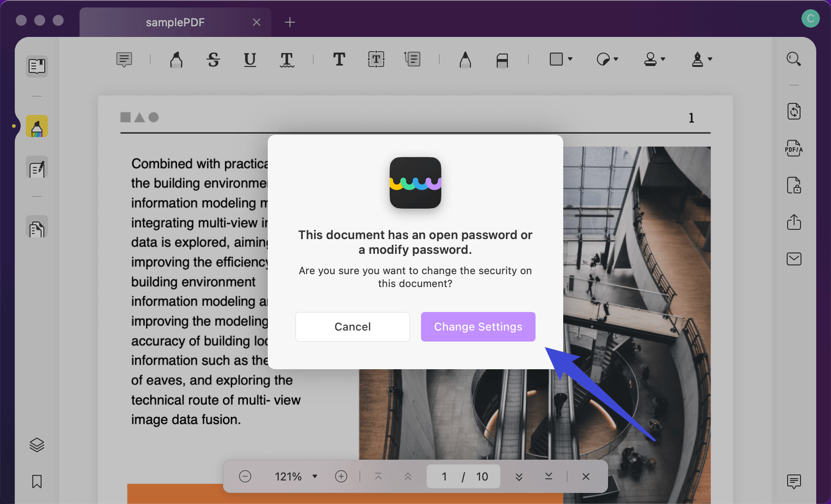831x504 pixels.
Task: Go to next page arrow
Action: (519, 476)
